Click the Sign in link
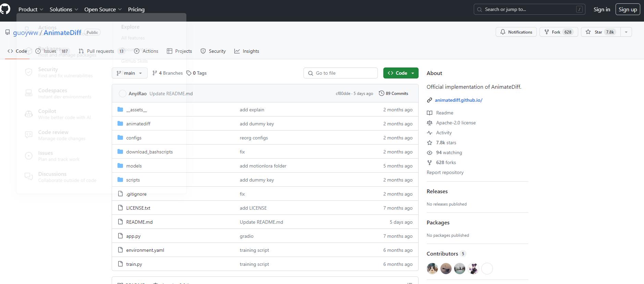The width and height of the screenshot is (644, 284). (602, 9)
